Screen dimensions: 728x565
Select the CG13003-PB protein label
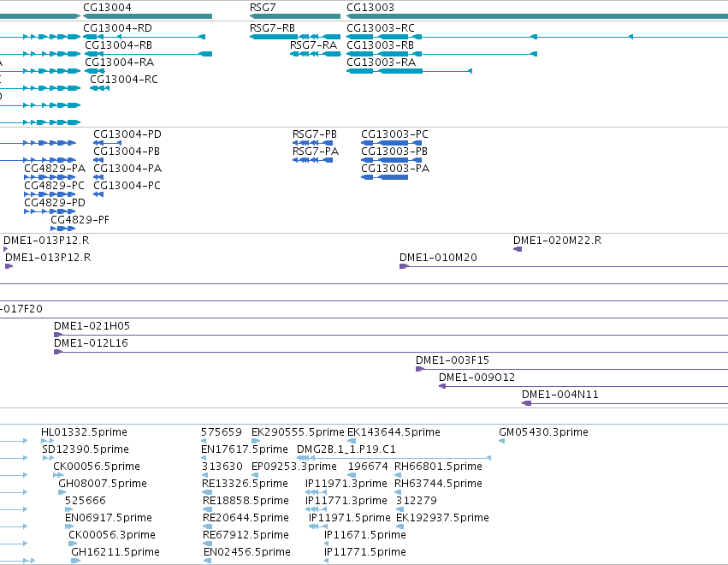pyautogui.click(x=394, y=152)
